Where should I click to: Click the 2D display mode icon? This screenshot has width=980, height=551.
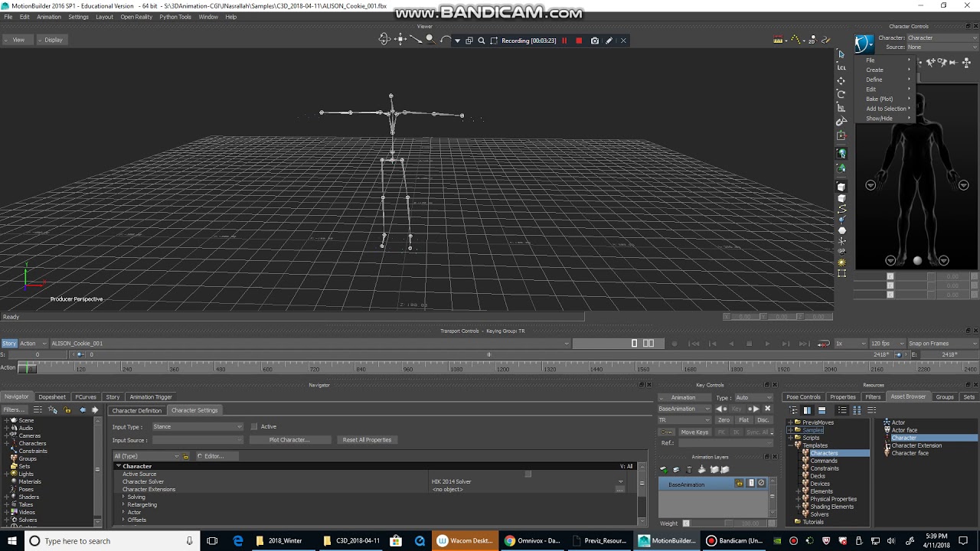(812, 40)
